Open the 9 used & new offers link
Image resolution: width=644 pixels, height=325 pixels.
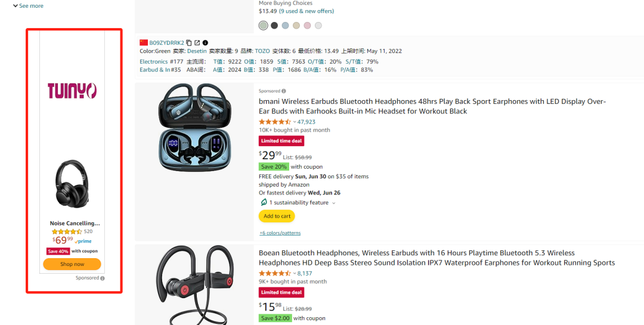click(306, 11)
